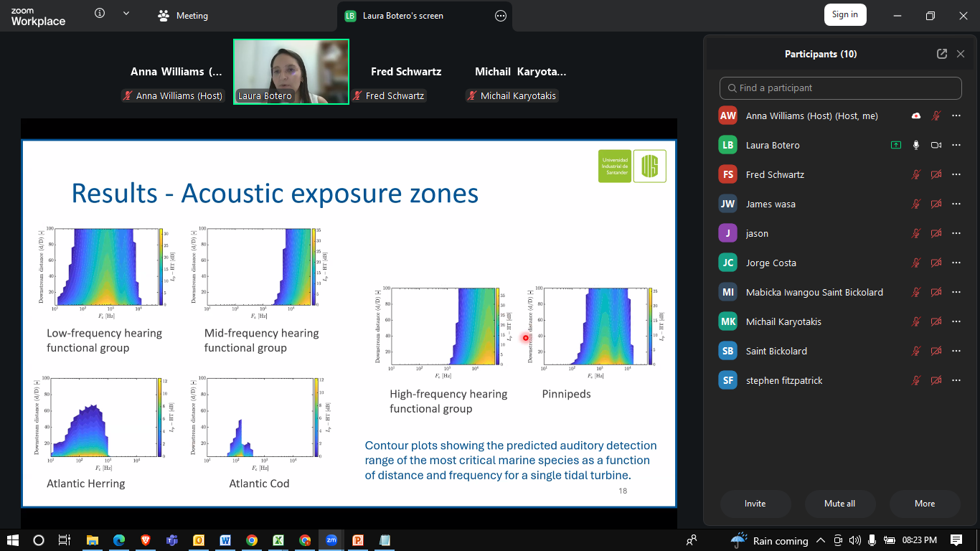Open Microsoft Edge from the taskbar
Screen dimensions: 980x551
pyautogui.click(x=119, y=540)
